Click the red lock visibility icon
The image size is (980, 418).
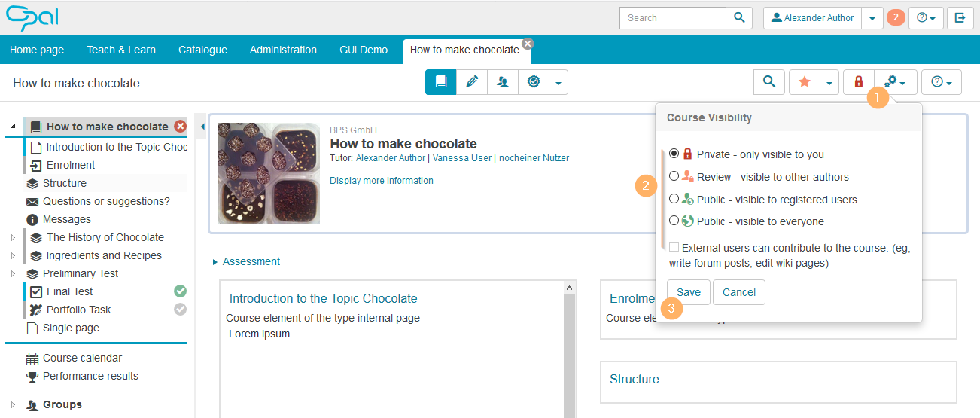pyautogui.click(x=858, y=82)
